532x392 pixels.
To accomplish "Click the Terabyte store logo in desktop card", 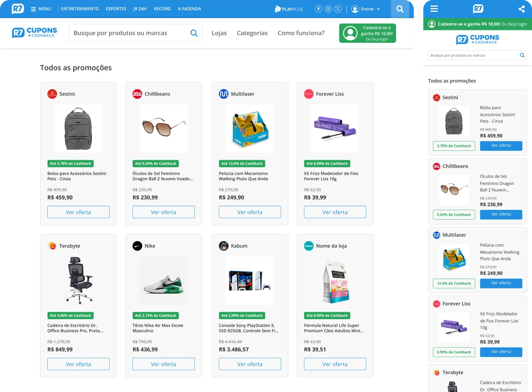I will [52, 246].
